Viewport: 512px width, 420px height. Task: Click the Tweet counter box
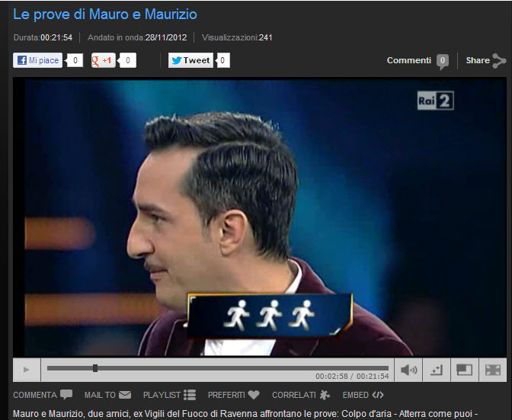coord(222,61)
